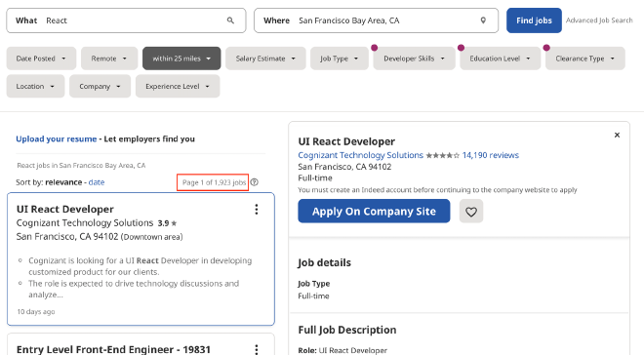Screen dimensions: 644x355
Task: Click the 'Job details' heading
Action: pos(325,262)
